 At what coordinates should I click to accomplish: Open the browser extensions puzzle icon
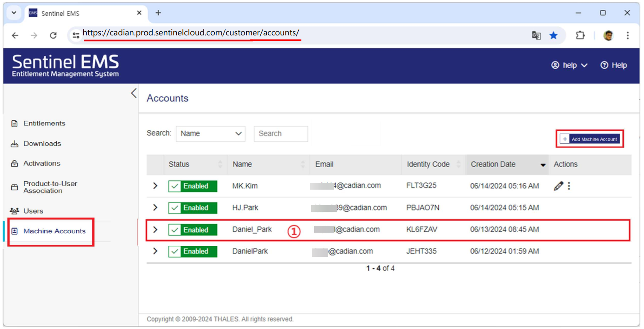[580, 35]
